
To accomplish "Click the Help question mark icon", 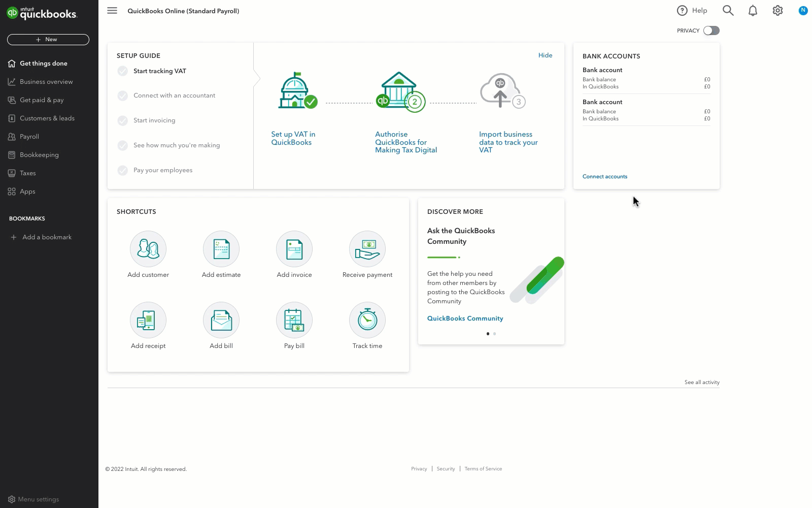I will click(x=682, y=11).
